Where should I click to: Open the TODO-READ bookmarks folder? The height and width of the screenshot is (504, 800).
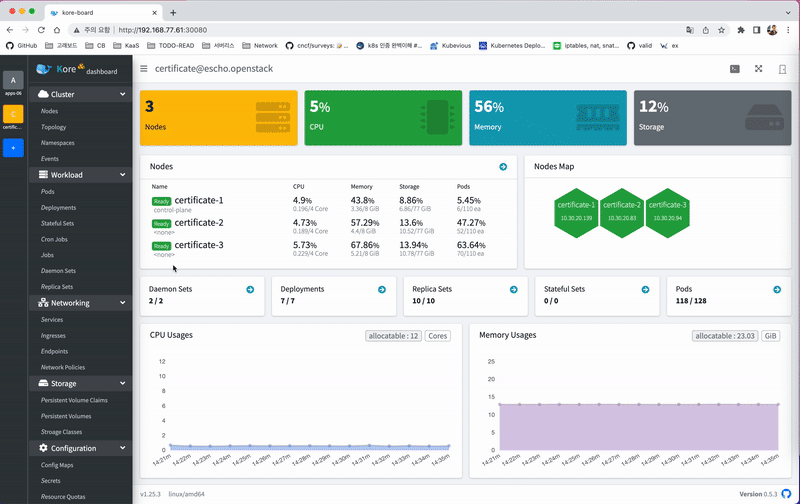tap(171, 46)
